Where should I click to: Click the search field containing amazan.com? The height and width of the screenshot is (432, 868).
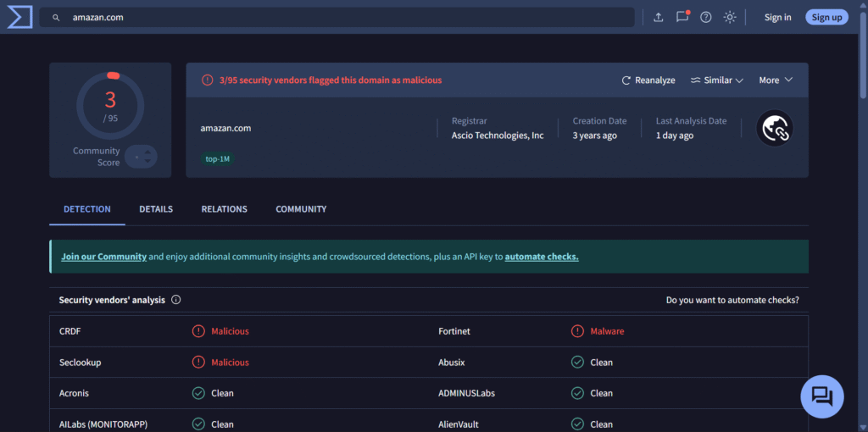[339, 17]
